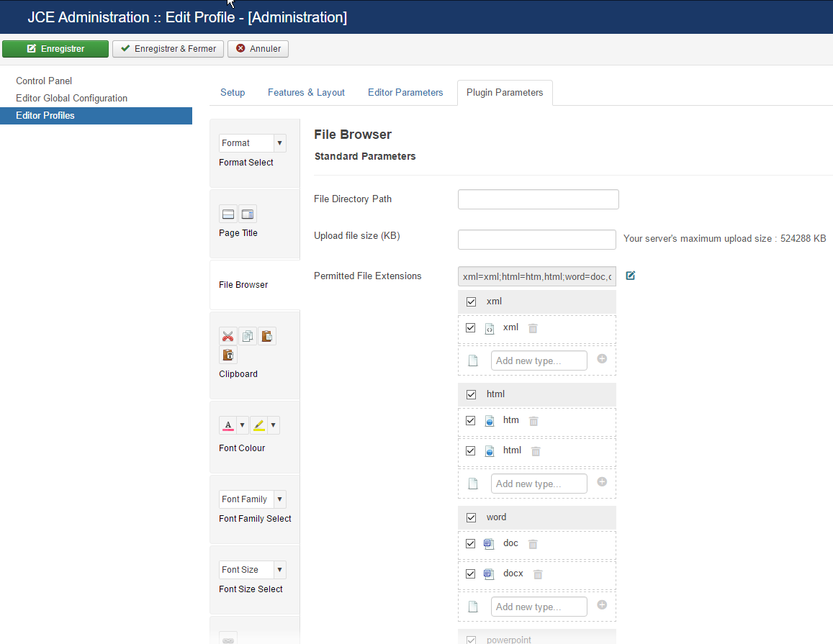Uncheck the word group checkbox
The width and height of the screenshot is (833, 644).
point(472,517)
